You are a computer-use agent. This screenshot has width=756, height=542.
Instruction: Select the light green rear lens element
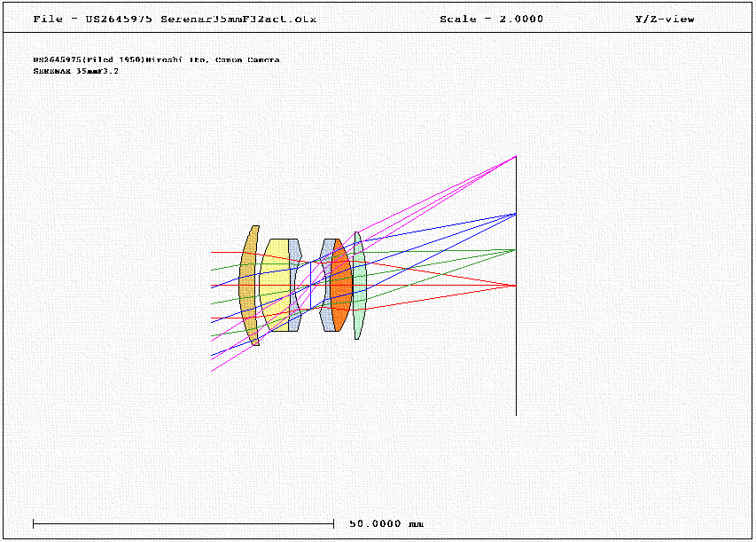(360, 286)
